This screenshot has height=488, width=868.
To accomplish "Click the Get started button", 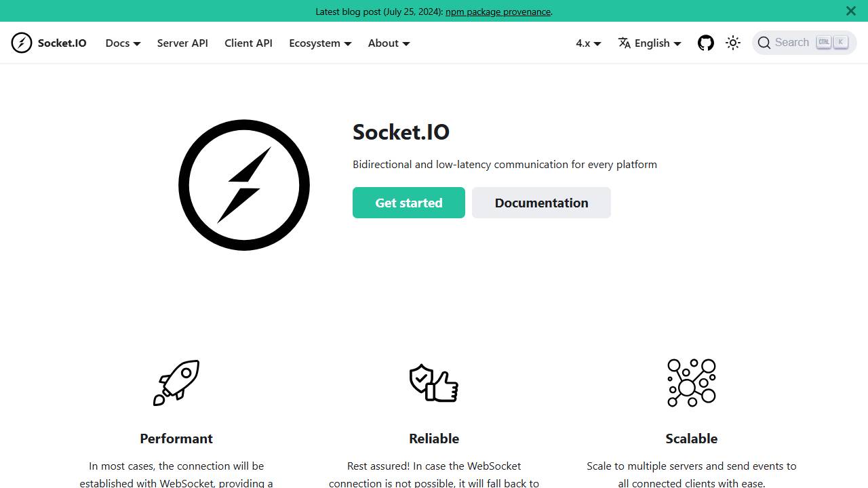I will [409, 203].
